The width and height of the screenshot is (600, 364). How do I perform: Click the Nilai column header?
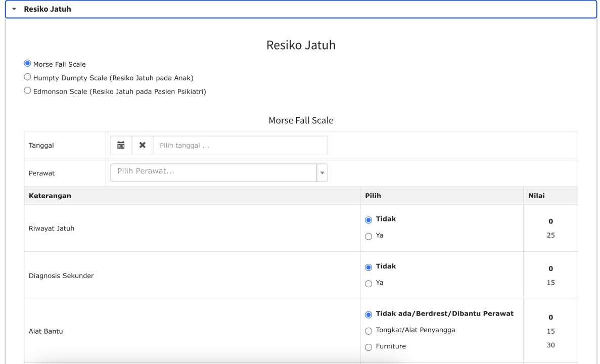536,196
